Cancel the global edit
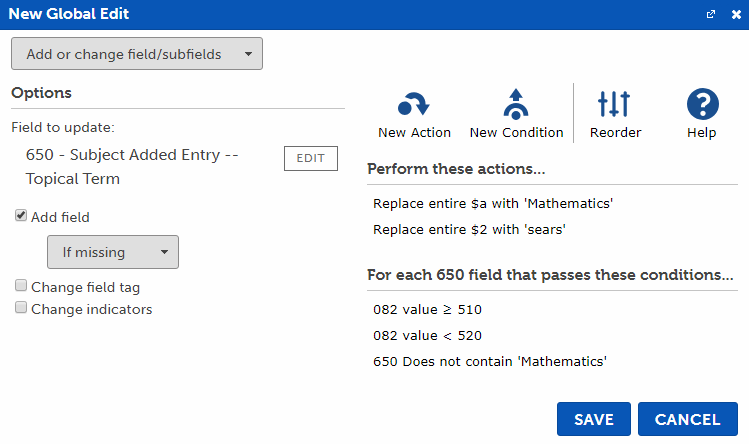The image size is (749, 444). (687, 419)
